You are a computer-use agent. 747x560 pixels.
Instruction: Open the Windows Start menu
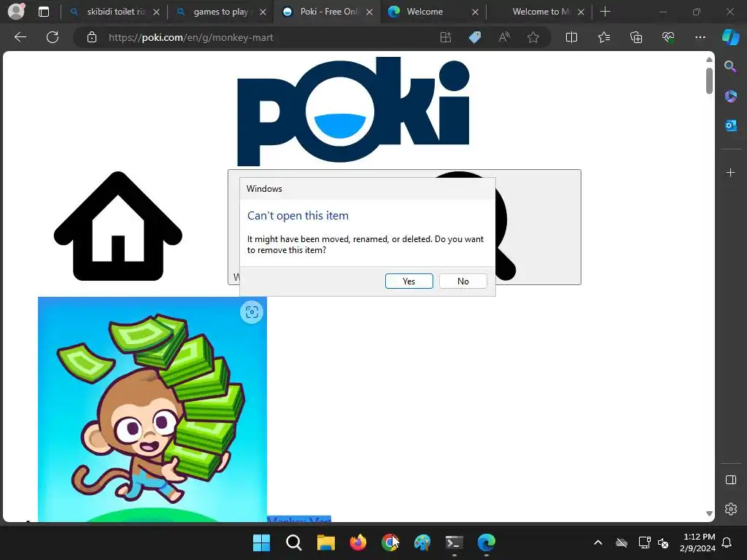coord(261,542)
